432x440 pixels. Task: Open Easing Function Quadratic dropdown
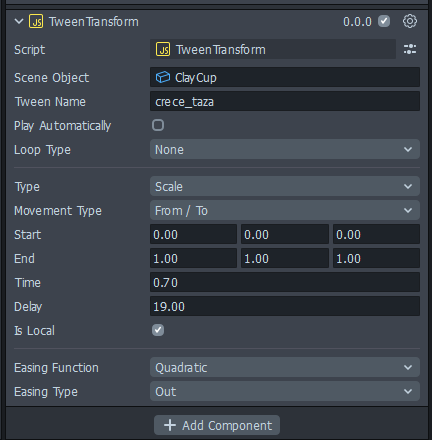click(285, 367)
